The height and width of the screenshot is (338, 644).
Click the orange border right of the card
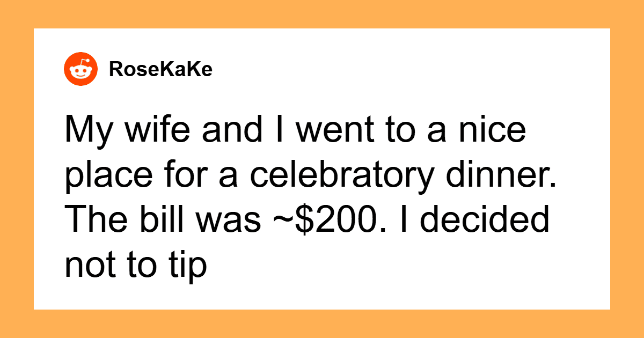627,169
